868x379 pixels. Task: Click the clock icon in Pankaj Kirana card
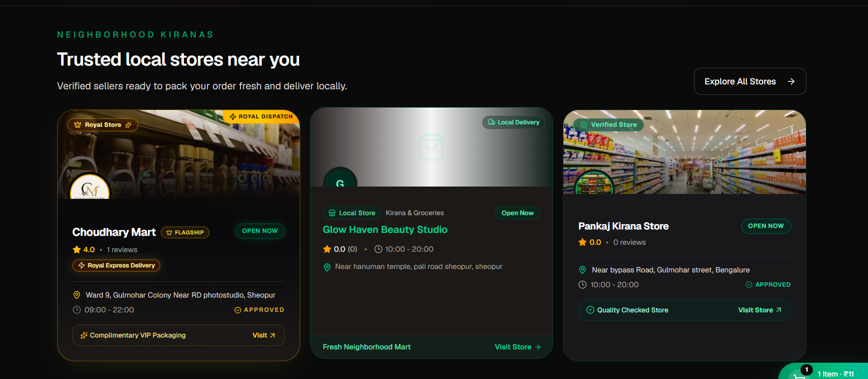(582, 285)
